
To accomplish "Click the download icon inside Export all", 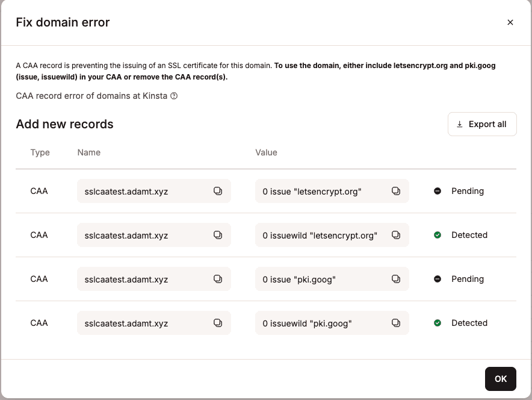I will [460, 123].
